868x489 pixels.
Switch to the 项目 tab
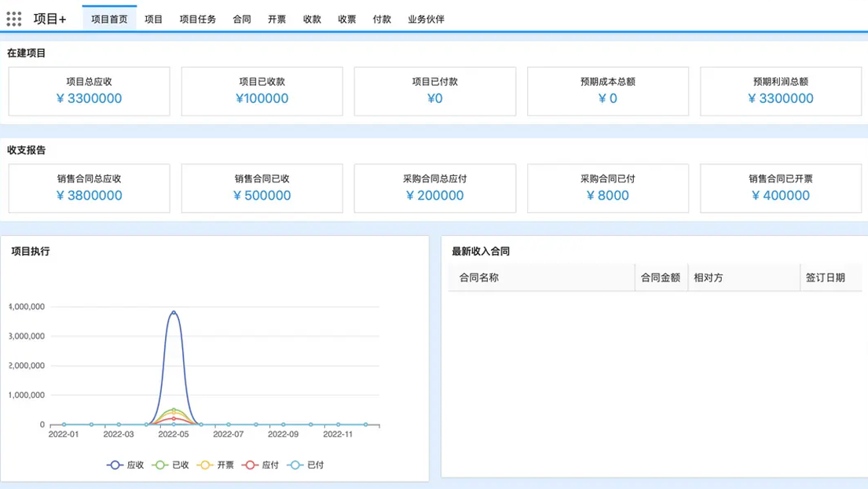point(153,19)
